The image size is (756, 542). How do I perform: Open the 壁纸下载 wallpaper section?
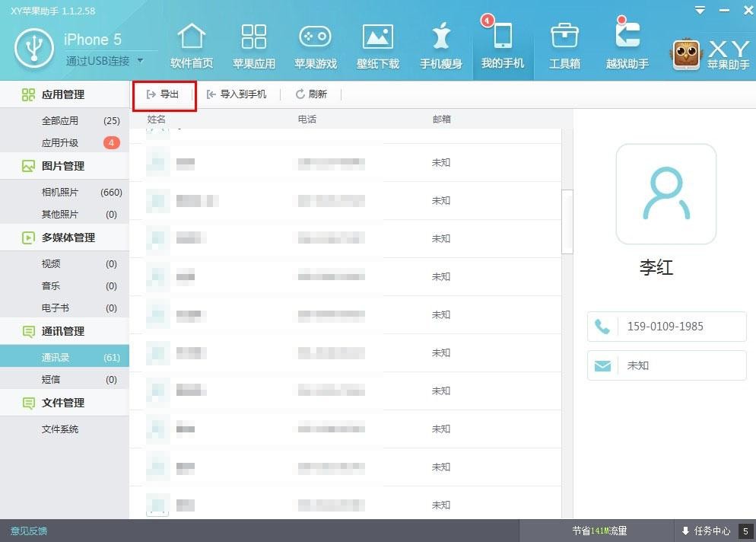[x=377, y=46]
